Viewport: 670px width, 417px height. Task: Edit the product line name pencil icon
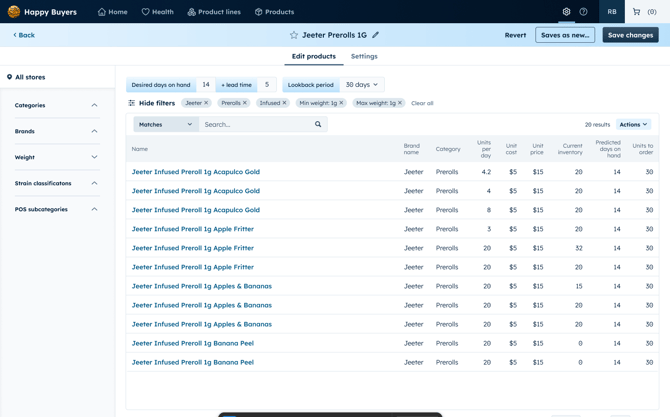point(376,35)
